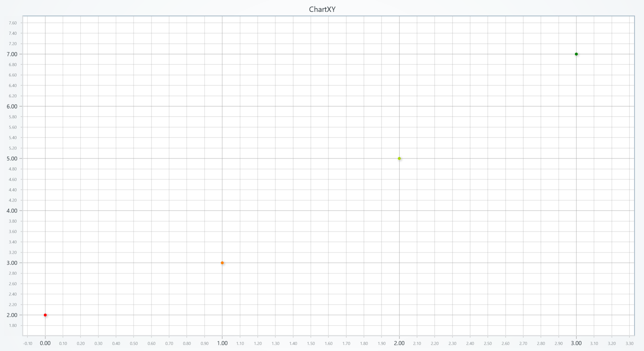
Task: Select the dark green data point near 3.00
Action: pos(576,54)
